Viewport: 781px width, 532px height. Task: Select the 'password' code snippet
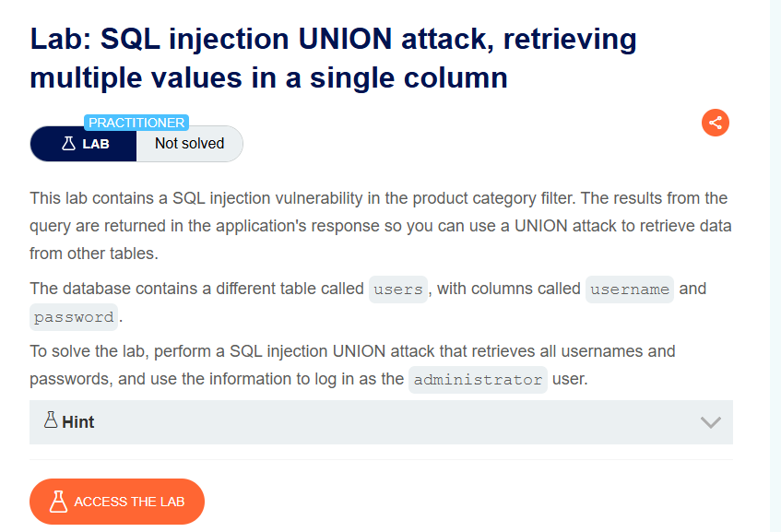point(74,317)
